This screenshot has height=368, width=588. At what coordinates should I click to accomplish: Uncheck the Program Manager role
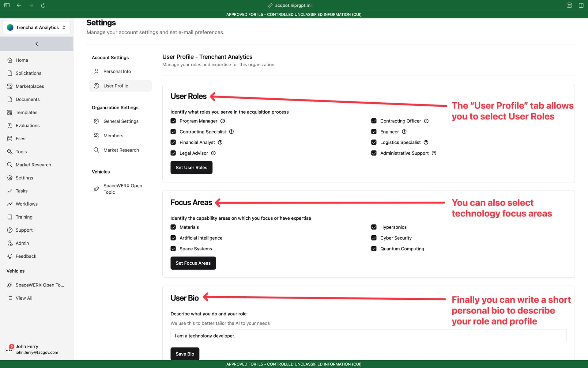coord(173,121)
